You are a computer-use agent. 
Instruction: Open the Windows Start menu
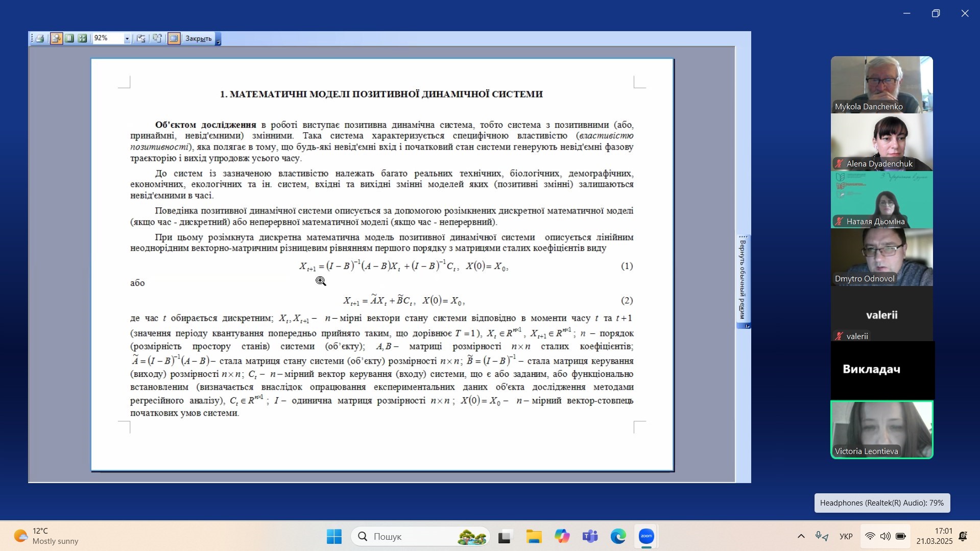334,536
